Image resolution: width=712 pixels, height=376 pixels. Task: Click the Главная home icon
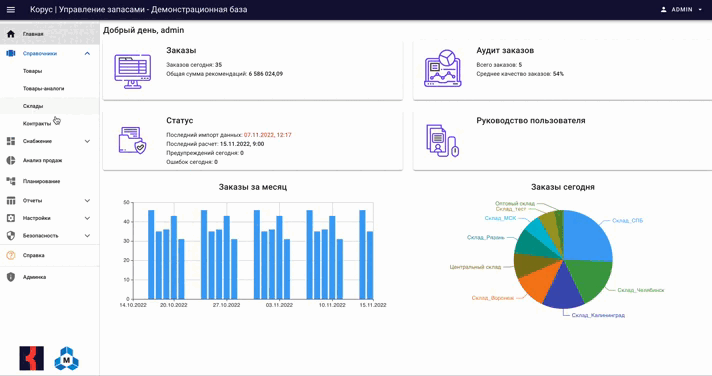click(x=11, y=34)
